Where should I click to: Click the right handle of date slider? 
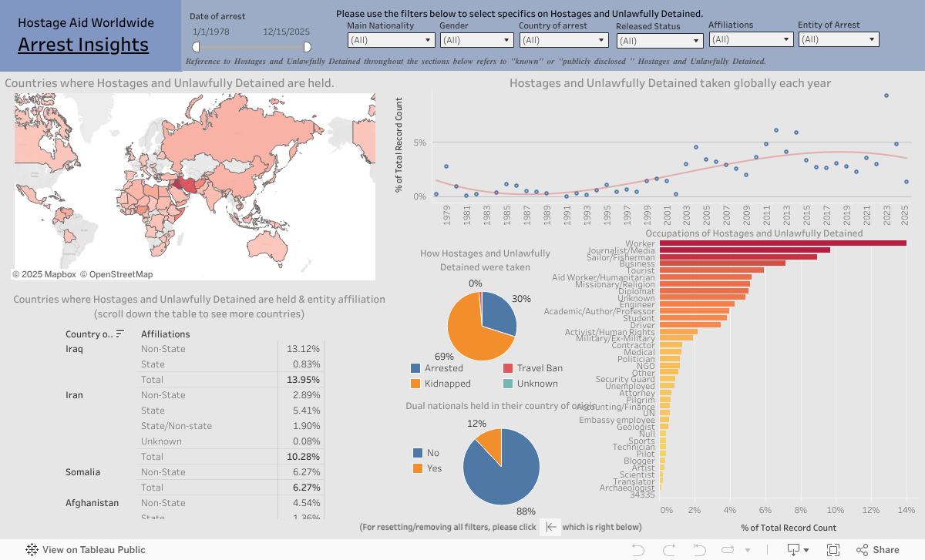pyautogui.click(x=307, y=47)
